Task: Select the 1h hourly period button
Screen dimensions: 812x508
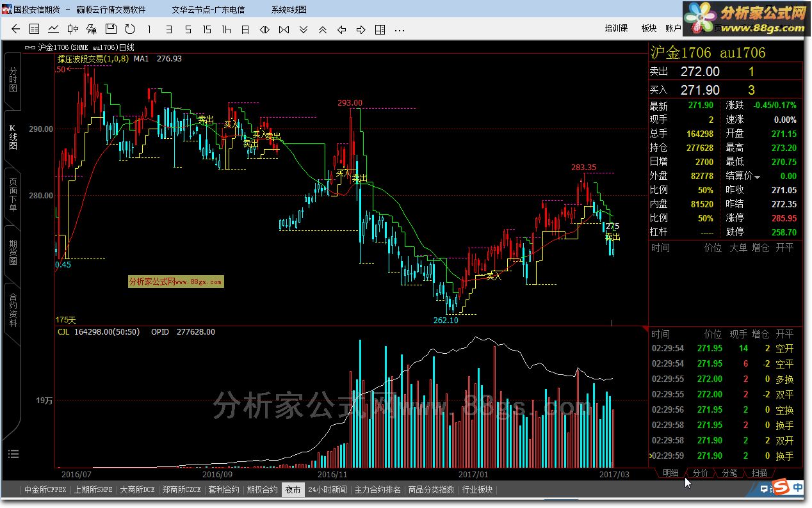Action: [x=226, y=29]
